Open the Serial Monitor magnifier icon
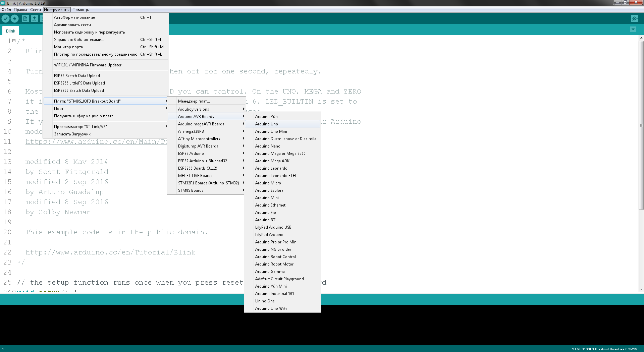 click(x=634, y=19)
